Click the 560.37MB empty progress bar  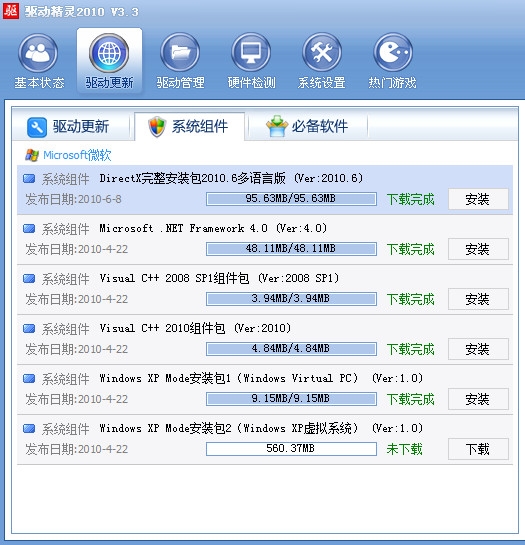291,449
